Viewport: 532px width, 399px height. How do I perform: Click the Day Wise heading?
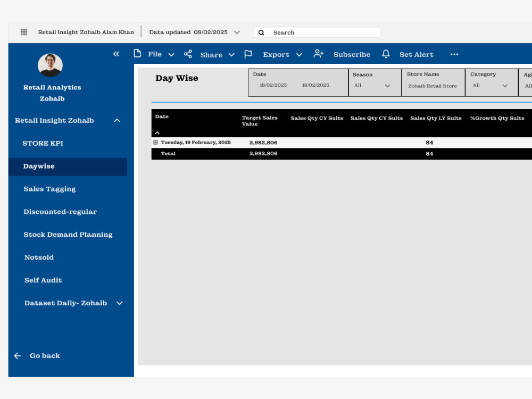tap(177, 78)
